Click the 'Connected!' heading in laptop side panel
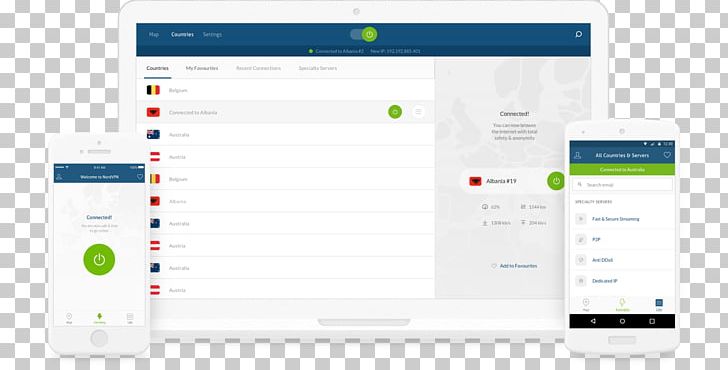The image size is (728, 370). pyautogui.click(x=514, y=114)
